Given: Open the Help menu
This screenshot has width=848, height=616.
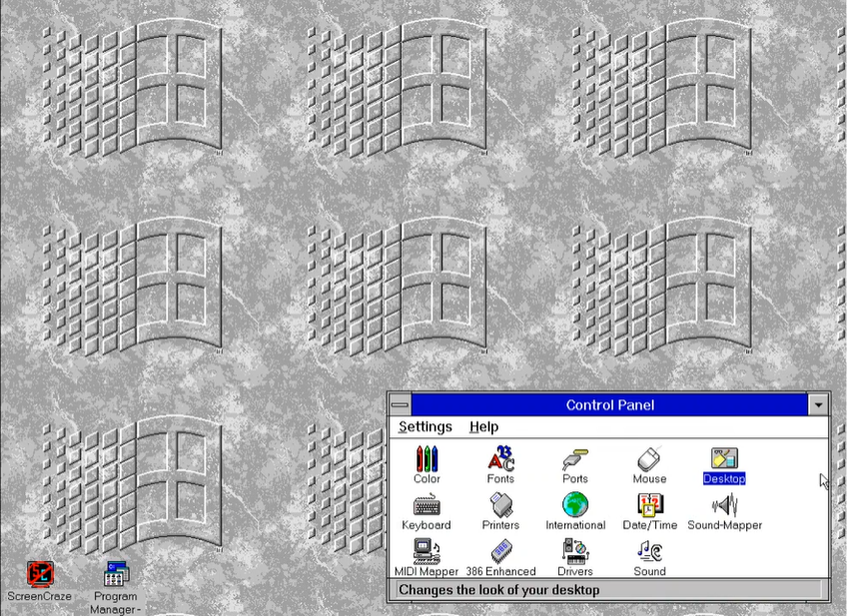Looking at the screenshot, I should point(483,426).
